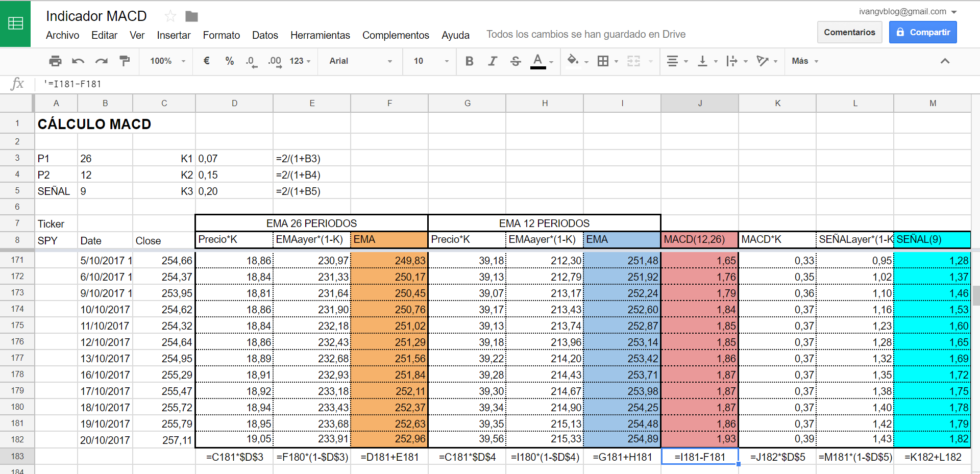
Task: Open the Herramientas menu
Action: [320, 35]
